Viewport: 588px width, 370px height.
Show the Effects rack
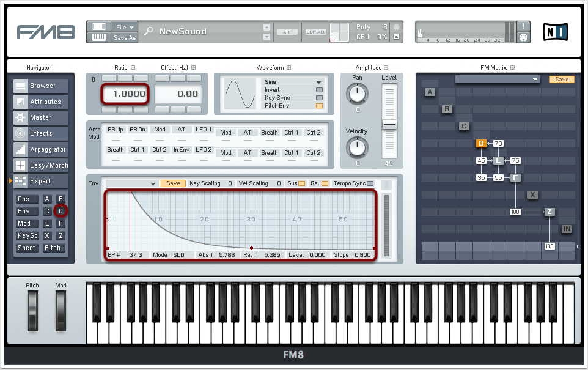coord(41,134)
